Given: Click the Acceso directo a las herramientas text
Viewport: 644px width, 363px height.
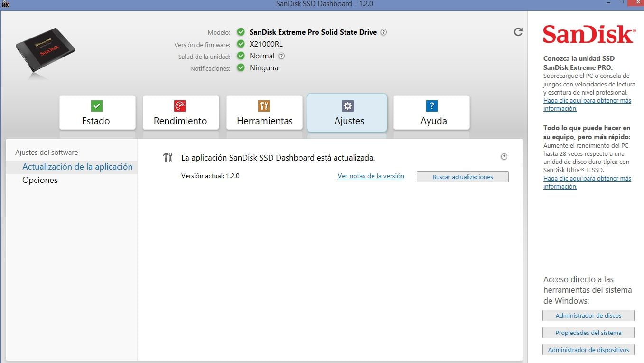Looking at the screenshot, I should point(588,290).
